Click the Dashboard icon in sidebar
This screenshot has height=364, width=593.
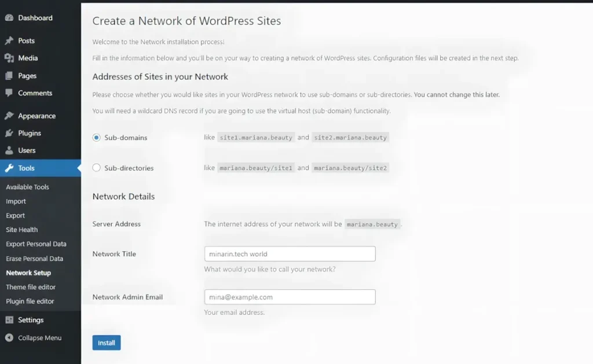coord(9,17)
